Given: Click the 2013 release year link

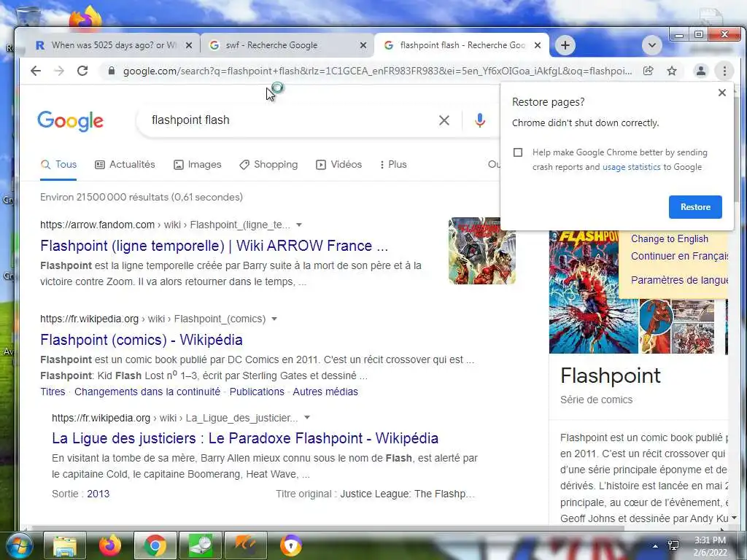Looking at the screenshot, I should [x=98, y=494].
